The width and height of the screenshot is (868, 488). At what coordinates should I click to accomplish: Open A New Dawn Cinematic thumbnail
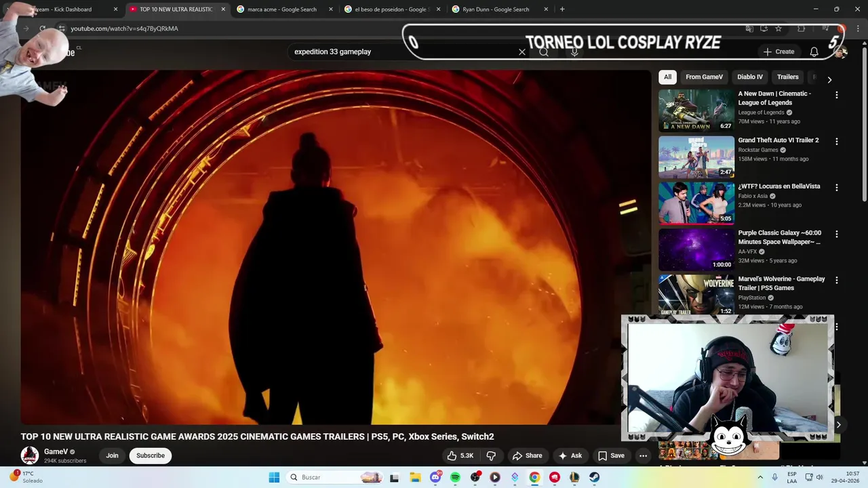(x=696, y=110)
